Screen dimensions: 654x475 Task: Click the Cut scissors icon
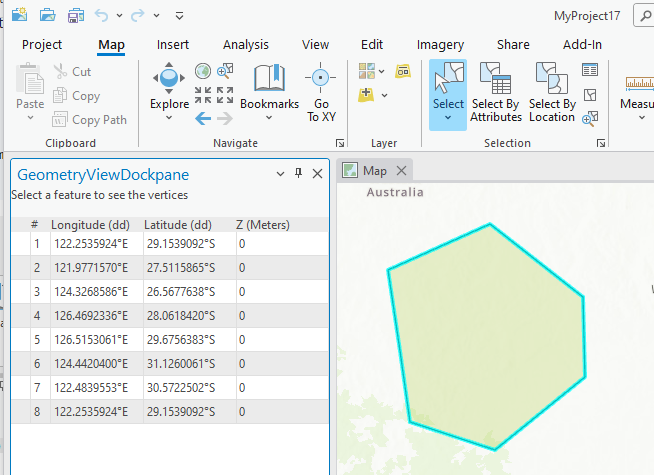[x=61, y=72]
